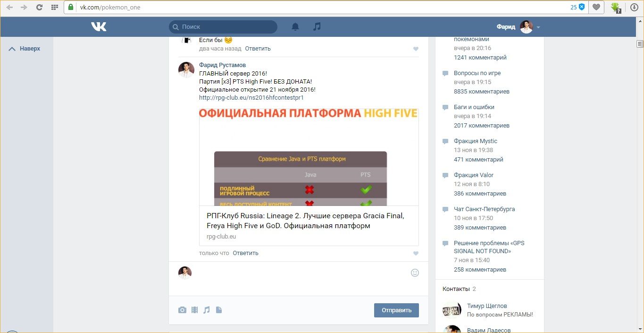This screenshot has height=333, width=644.
Task: Open the ad blocker shield showing 25
Action: (577, 7)
